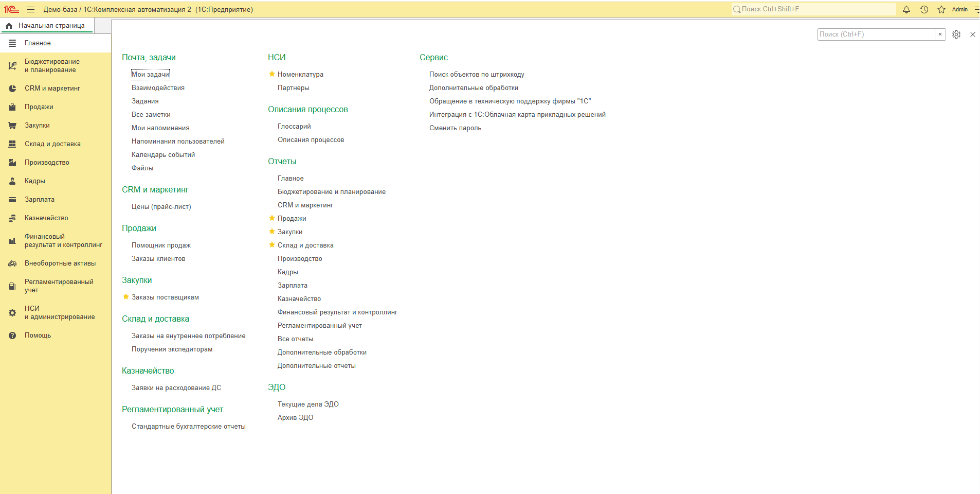Click the global search field
The width and height of the screenshot is (980, 494).
[814, 9]
